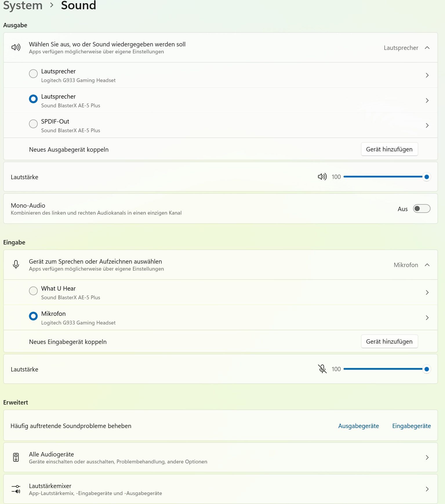Click the speaker icon in the output header
The width and height of the screenshot is (445, 504).
click(x=16, y=47)
